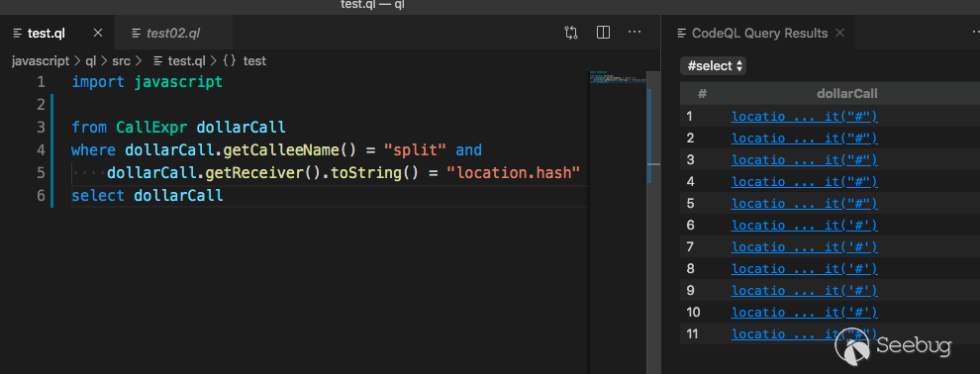The width and height of the screenshot is (980, 374).
Task: Open result row 9 location link
Action: [805, 290]
